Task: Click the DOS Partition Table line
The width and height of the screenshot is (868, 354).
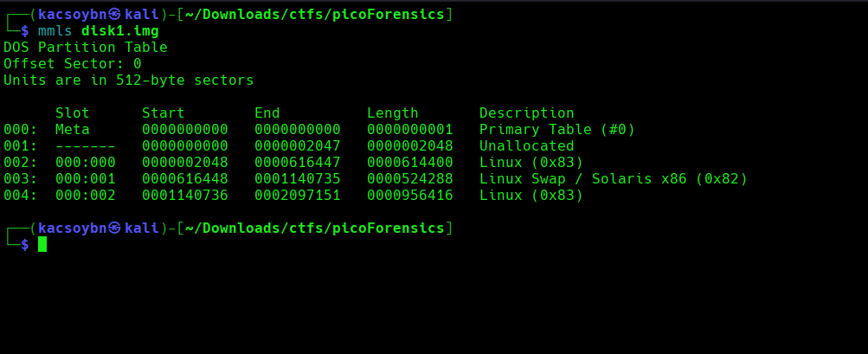Action: tap(86, 48)
